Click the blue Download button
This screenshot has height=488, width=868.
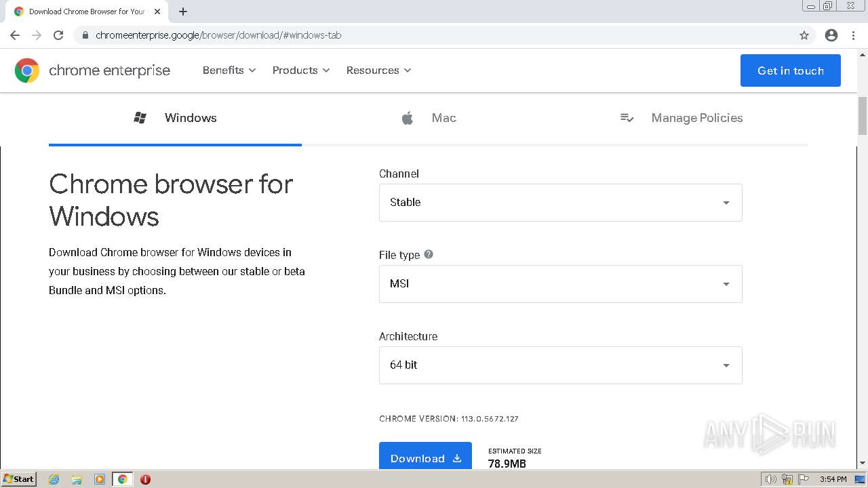click(x=425, y=457)
